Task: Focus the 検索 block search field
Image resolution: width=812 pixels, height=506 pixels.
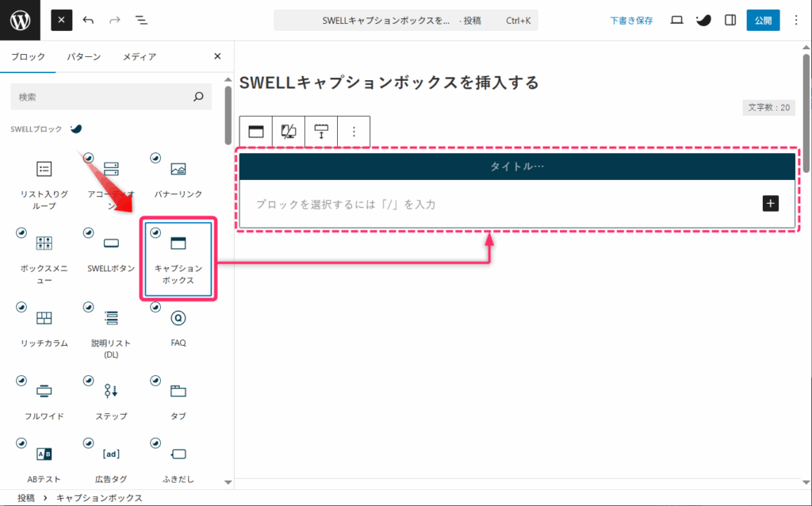Action: click(x=111, y=97)
